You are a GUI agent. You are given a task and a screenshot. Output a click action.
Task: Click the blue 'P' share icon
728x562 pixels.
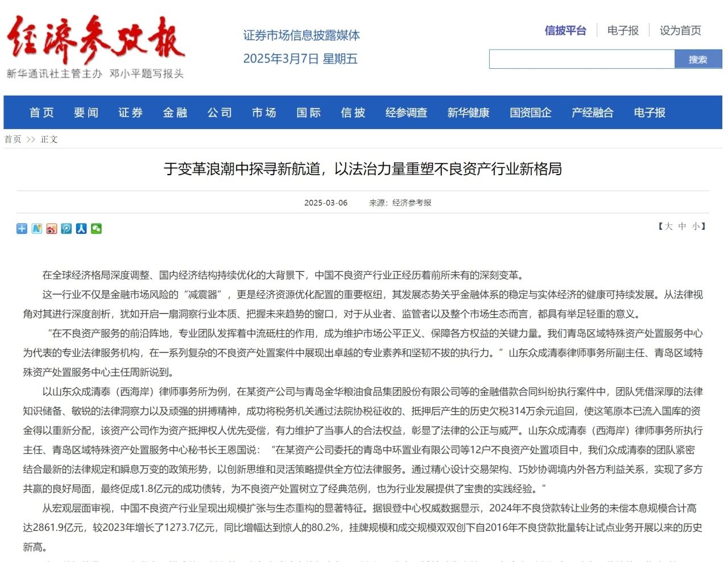click(x=67, y=229)
